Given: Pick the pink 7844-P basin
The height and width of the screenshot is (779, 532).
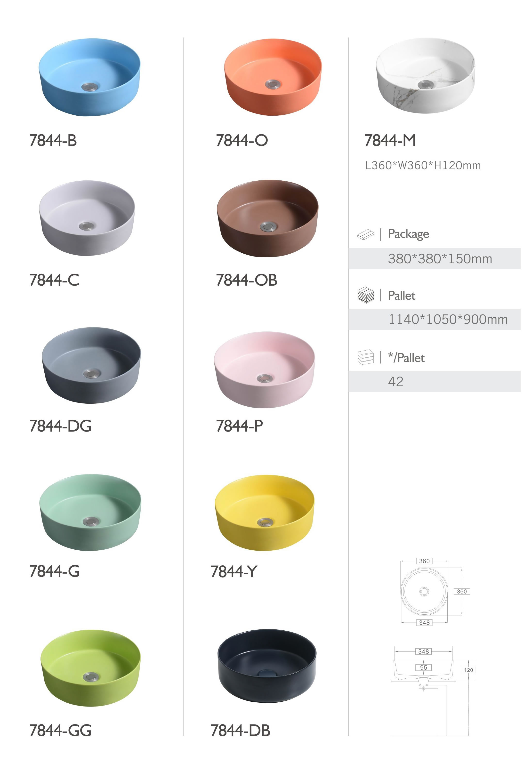Looking at the screenshot, I should [264, 370].
